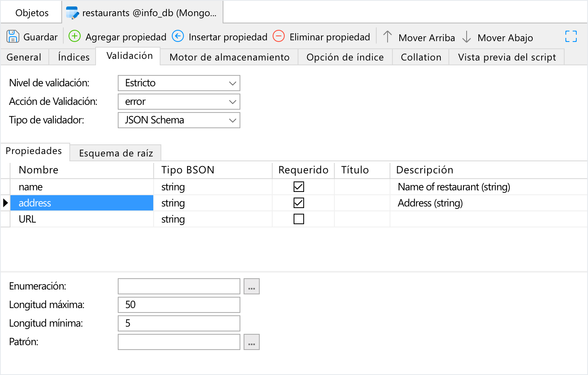Open the Esquema de raíz sub-tab
Image resolution: width=588 pixels, height=375 pixels.
pyautogui.click(x=116, y=153)
